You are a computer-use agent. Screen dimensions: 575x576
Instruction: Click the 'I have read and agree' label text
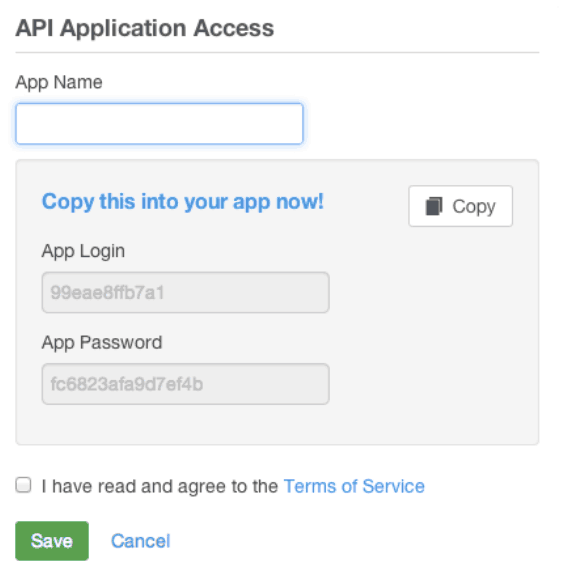click(159, 486)
